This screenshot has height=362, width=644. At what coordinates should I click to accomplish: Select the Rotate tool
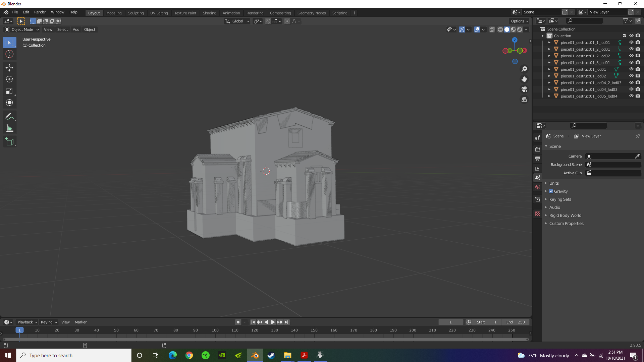[9, 79]
